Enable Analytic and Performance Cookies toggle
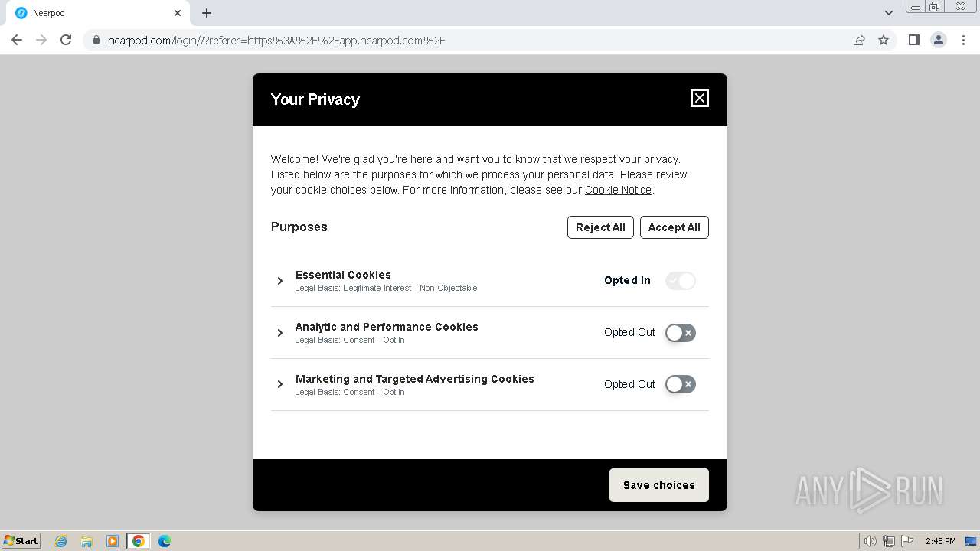 pos(680,333)
